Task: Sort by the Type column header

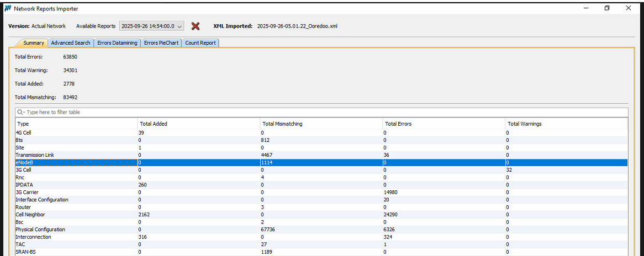Action: [76, 124]
